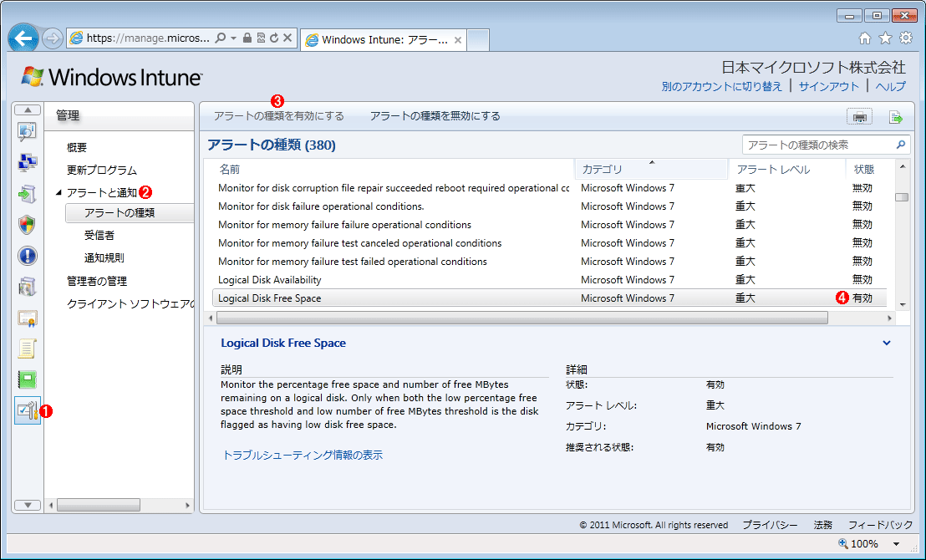Click the navigation pane horizontal scrollbar
This screenshot has width=926, height=560.
click(x=98, y=505)
